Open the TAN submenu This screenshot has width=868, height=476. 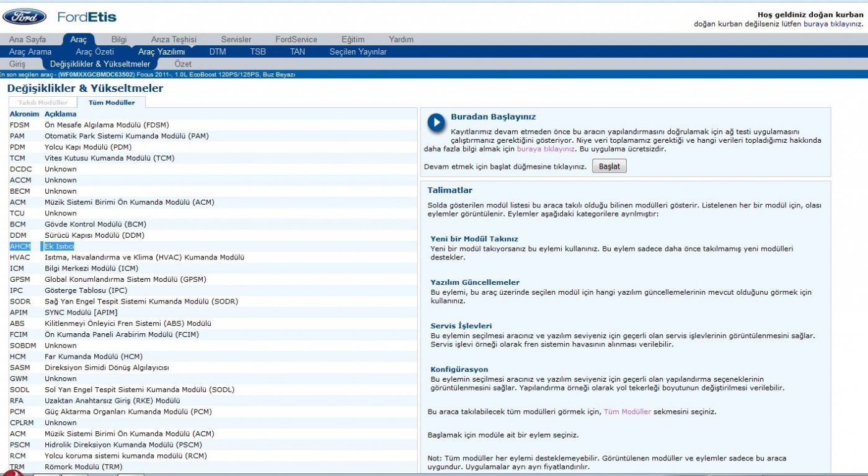298,52
